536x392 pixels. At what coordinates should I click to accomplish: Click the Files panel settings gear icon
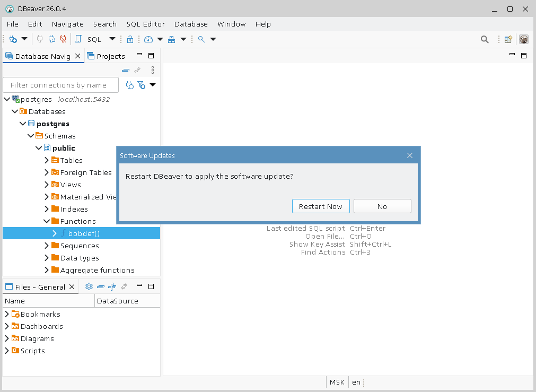point(89,286)
